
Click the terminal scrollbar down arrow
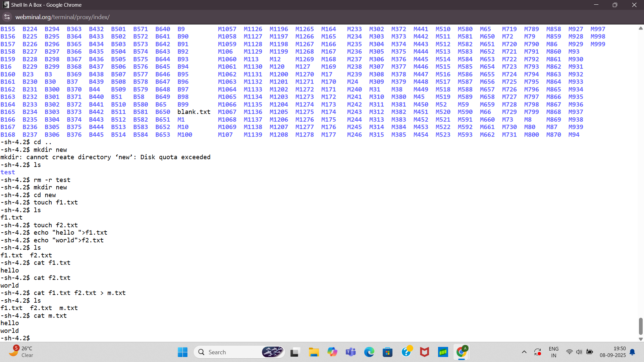641,339
